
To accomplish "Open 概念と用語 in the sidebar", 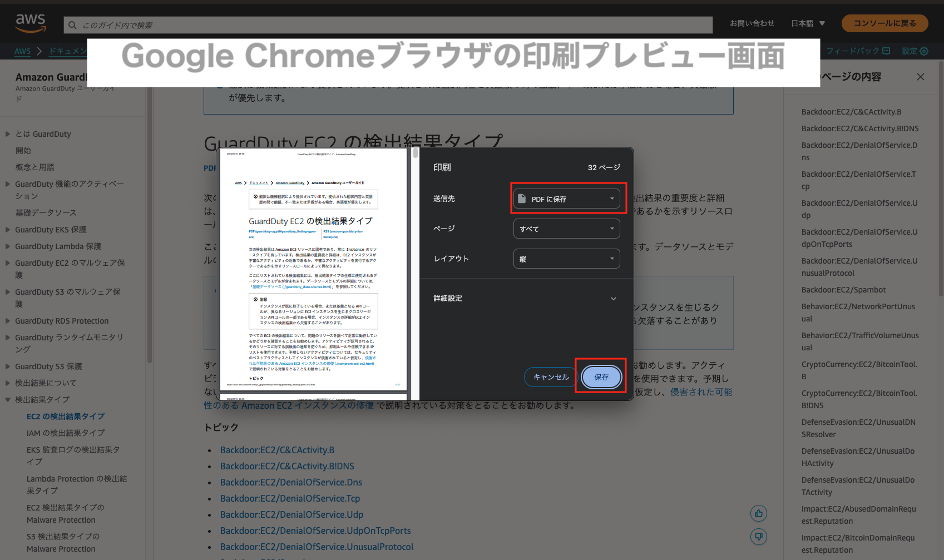I will tap(35, 167).
